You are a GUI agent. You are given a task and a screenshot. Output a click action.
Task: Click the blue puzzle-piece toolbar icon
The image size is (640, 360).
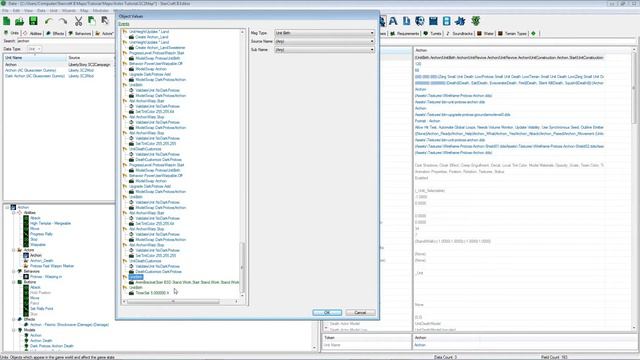[460, 21]
